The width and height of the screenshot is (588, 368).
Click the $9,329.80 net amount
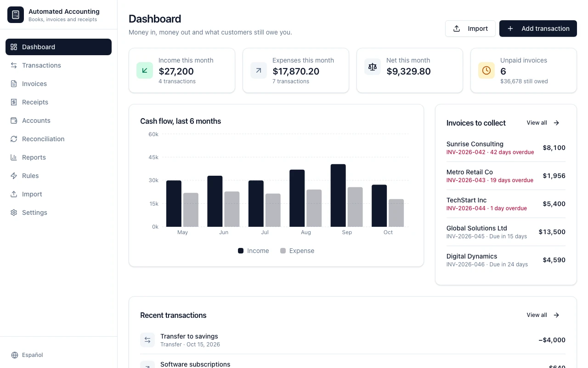(408, 71)
